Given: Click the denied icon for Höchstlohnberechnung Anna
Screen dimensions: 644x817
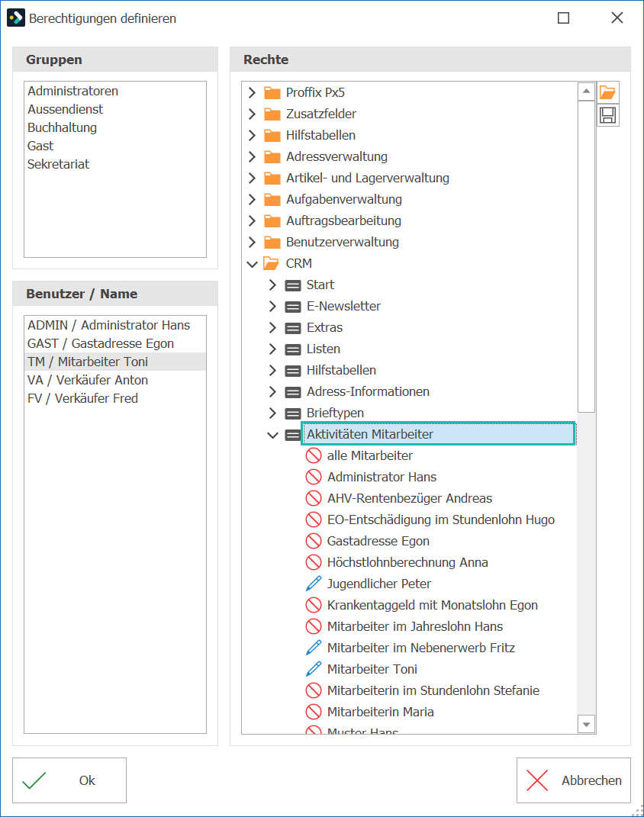Looking at the screenshot, I should [x=313, y=562].
